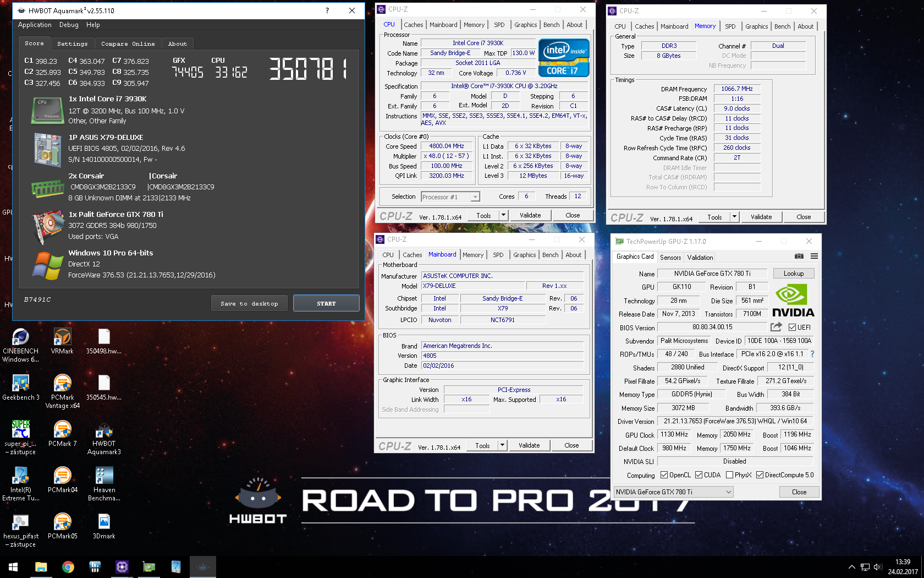Open super_pi shortcut on desktop
The height and width of the screenshot is (578, 924).
point(21,438)
